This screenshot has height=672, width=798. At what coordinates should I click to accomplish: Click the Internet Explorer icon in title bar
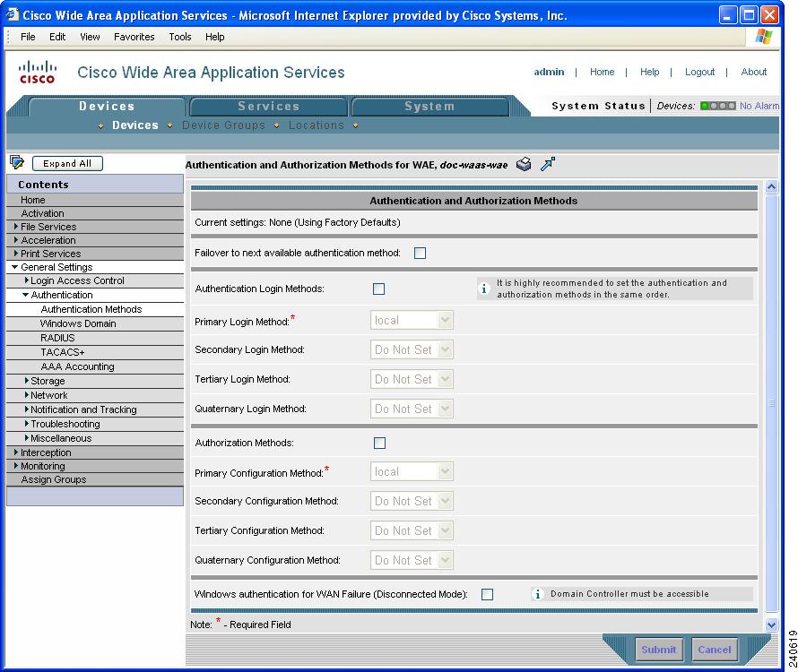13,14
